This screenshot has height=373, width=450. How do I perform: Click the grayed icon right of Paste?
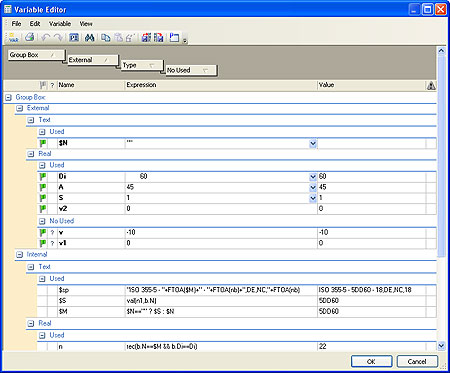130,37
